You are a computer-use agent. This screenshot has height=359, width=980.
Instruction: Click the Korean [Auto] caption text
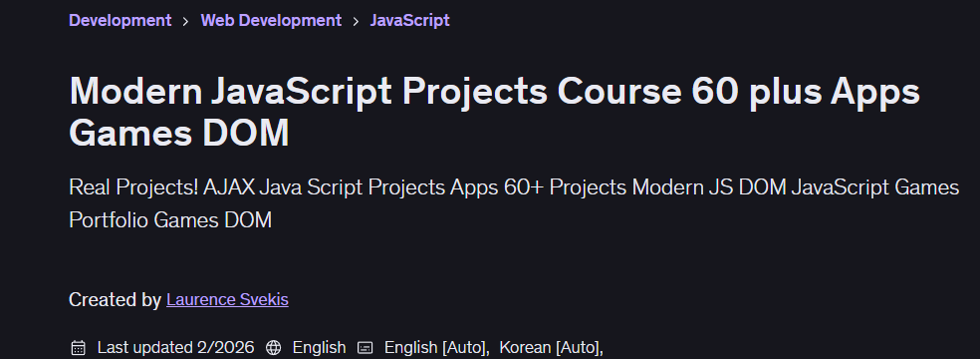point(552,347)
